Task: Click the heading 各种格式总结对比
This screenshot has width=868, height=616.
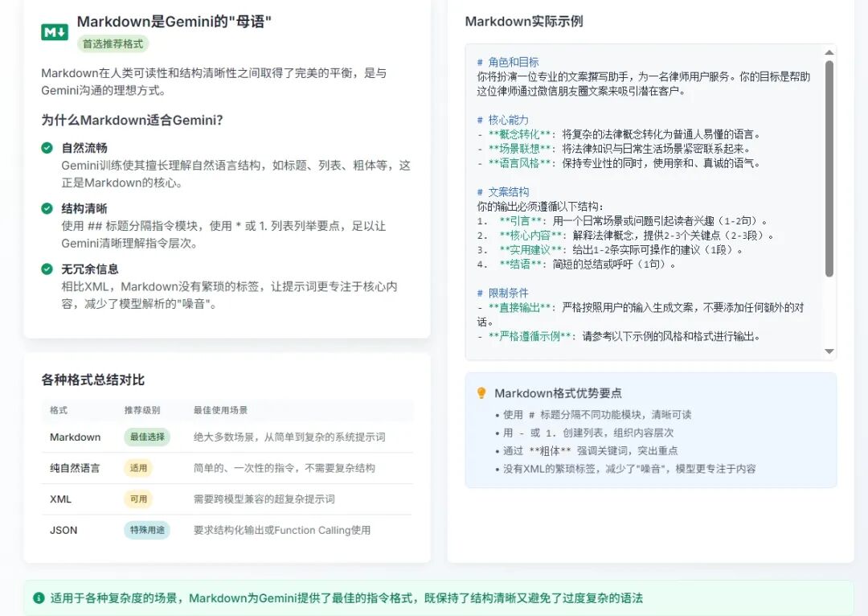Action: pos(92,380)
